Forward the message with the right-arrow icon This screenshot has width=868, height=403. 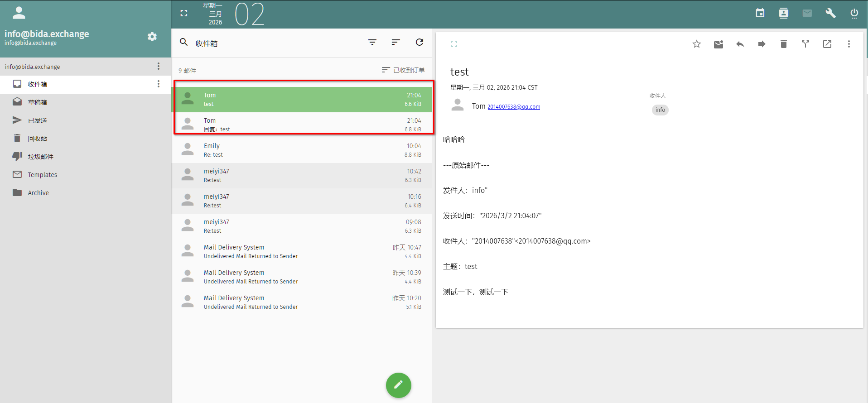click(x=762, y=44)
